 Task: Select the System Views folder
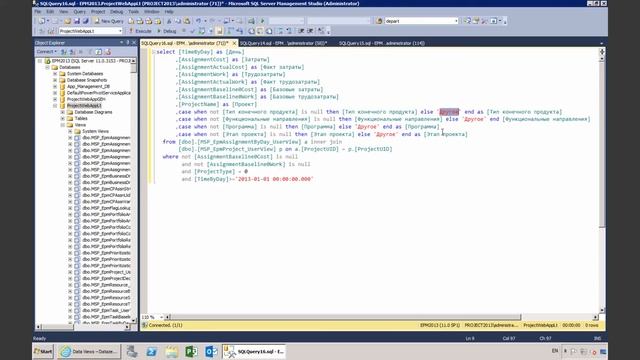[95, 131]
